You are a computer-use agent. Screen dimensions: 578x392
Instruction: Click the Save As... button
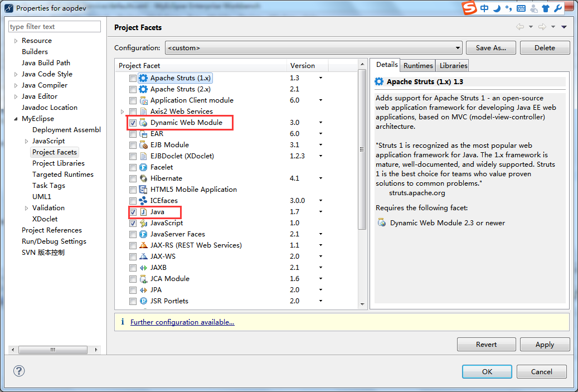pos(490,48)
